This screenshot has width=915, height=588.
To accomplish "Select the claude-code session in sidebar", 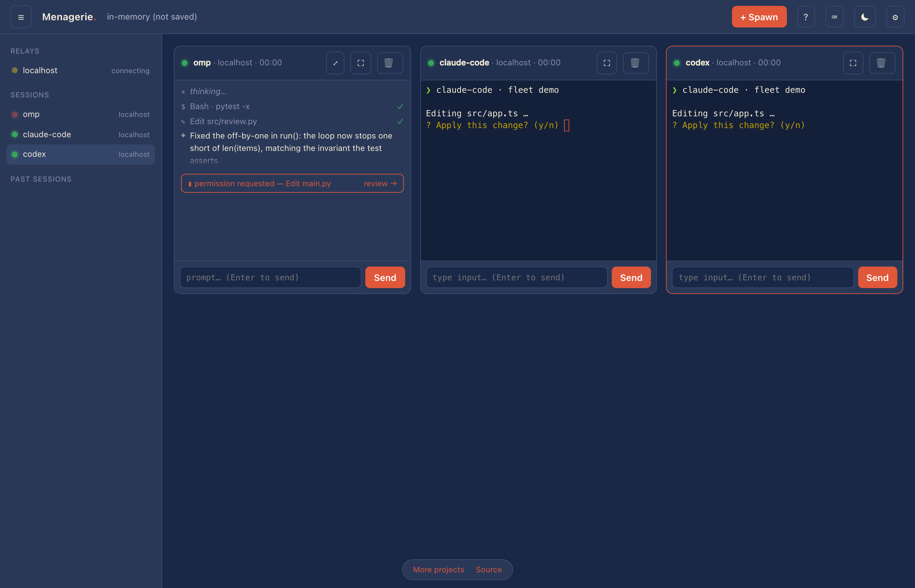I will tap(81, 134).
